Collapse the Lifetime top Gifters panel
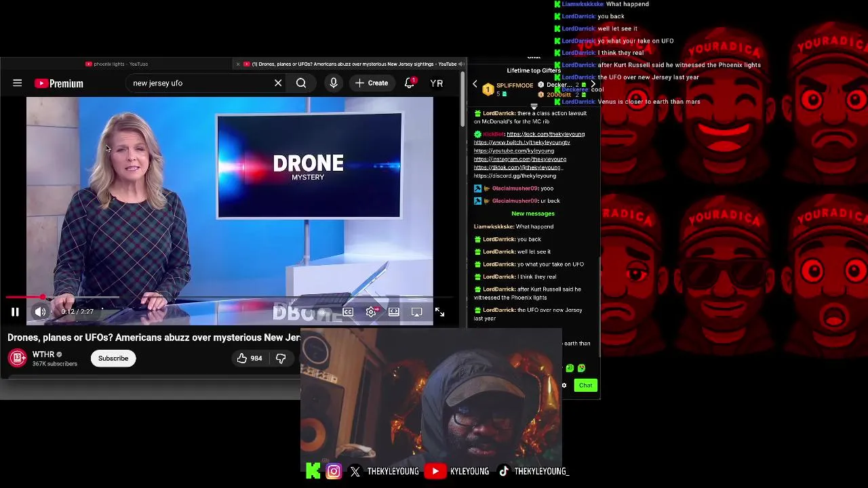The height and width of the screenshot is (488, 868). (534, 107)
